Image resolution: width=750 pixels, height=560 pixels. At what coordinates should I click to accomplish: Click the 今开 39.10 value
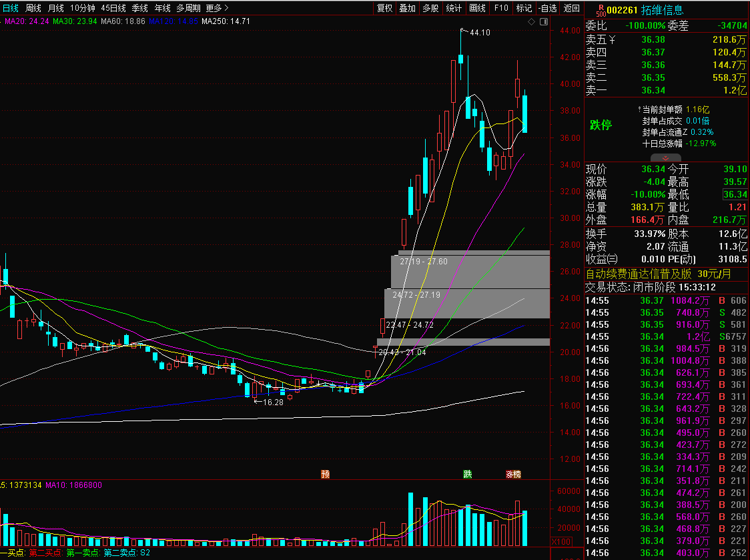pos(735,169)
